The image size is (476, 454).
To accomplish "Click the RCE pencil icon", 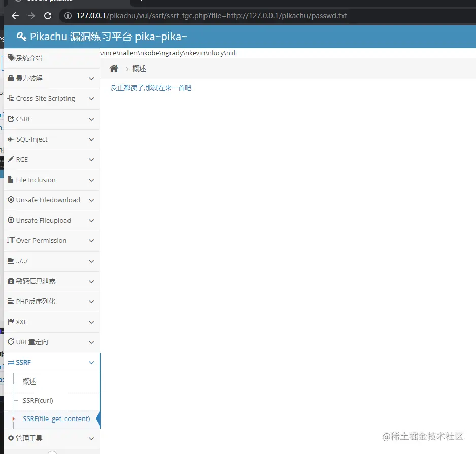I will 11,159.
